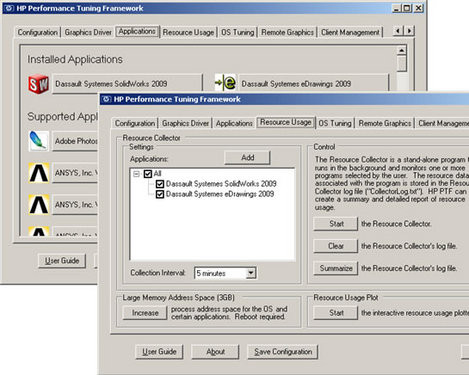This screenshot has height=375, width=469.
Task: Click the Adobe Photoshop application button
Action: coord(75,141)
